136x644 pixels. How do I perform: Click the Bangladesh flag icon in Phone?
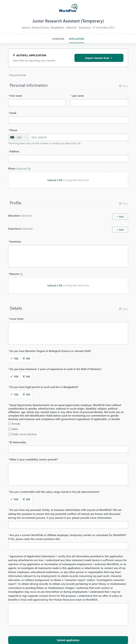click(x=12, y=137)
